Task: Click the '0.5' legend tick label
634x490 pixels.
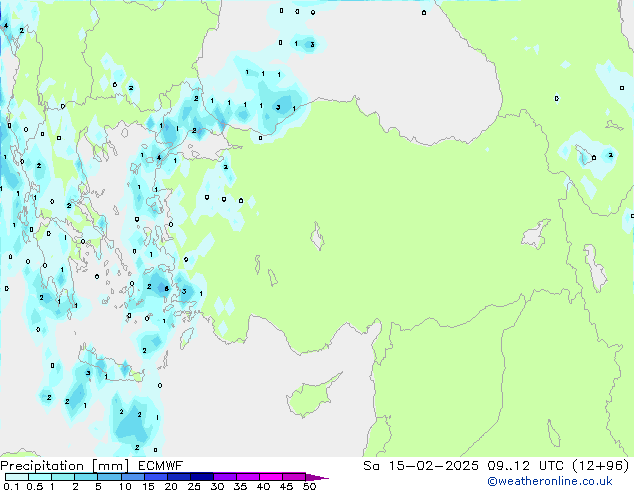Action: [x=35, y=486]
